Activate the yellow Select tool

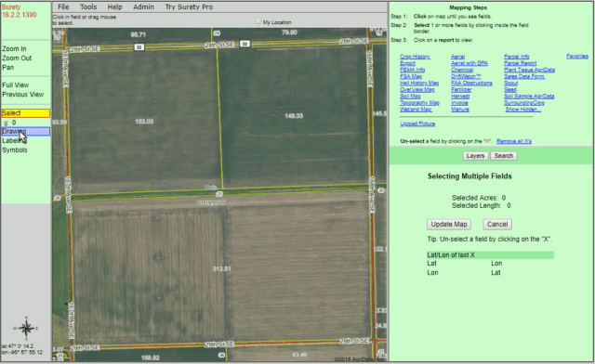(x=26, y=113)
